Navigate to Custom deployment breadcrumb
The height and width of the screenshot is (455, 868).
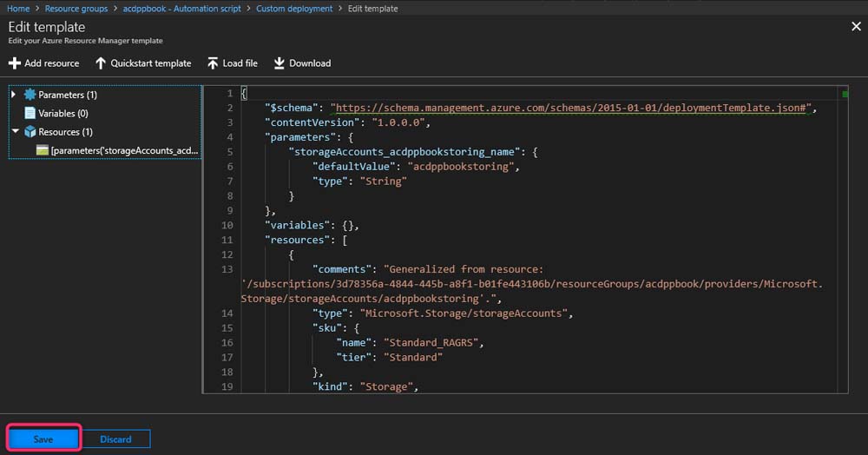point(294,9)
